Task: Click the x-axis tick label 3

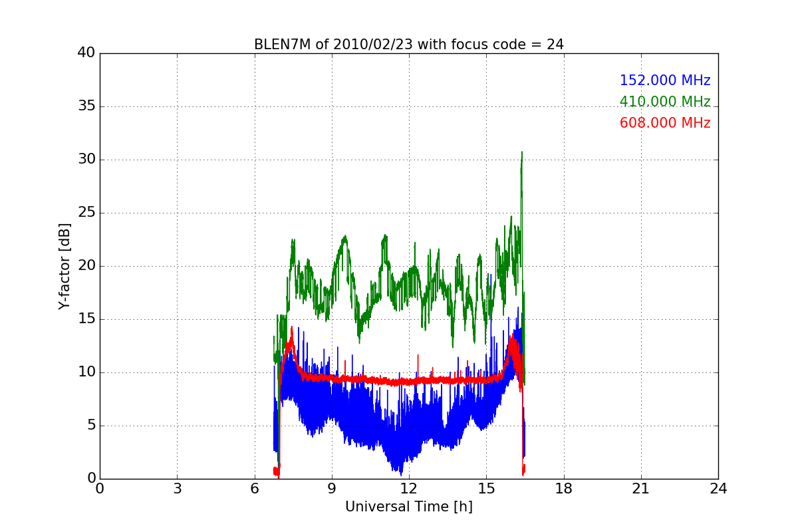Action: point(177,489)
